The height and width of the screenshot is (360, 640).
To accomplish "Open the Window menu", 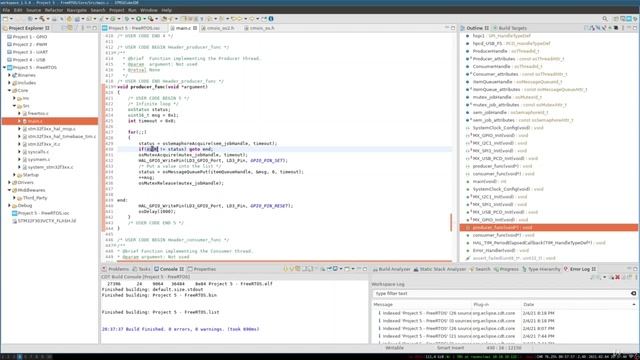I will 149,10.
